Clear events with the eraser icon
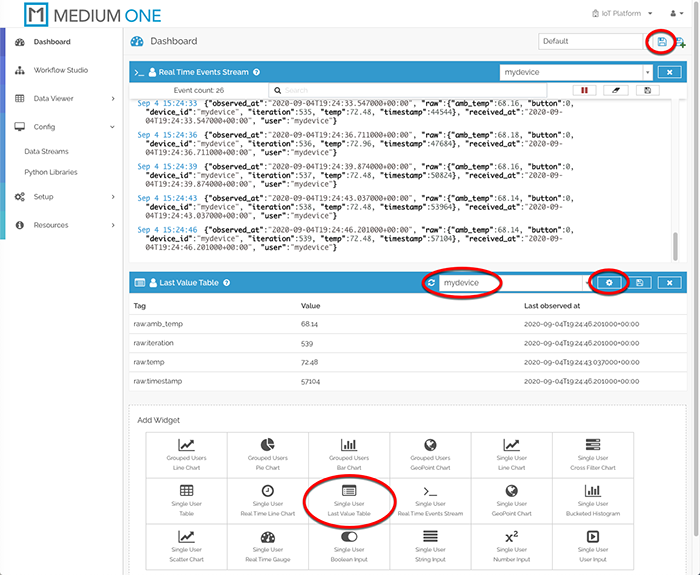The width and height of the screenshot is (700, 575). [616, 90]
